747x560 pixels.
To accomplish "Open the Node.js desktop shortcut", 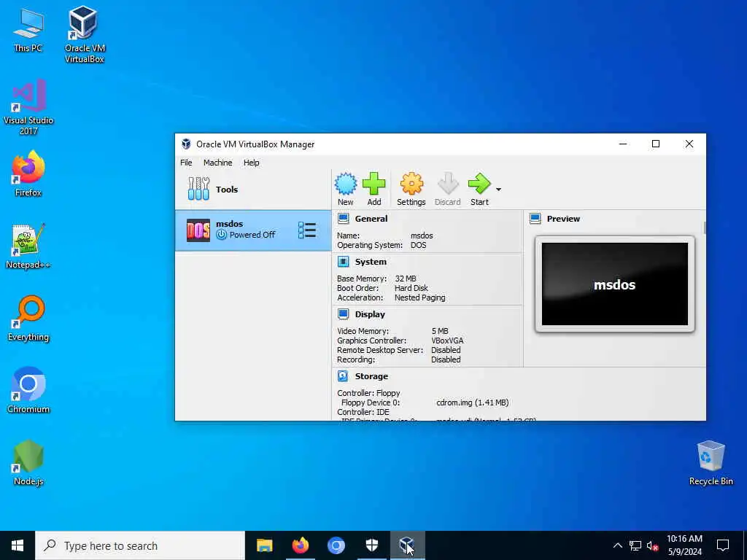I will (28, 463).
